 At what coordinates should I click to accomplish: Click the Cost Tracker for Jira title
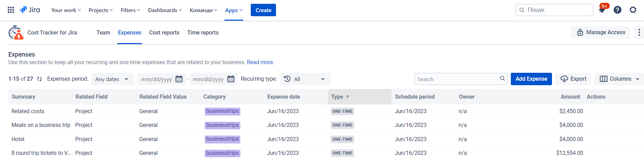click(52, 32)
